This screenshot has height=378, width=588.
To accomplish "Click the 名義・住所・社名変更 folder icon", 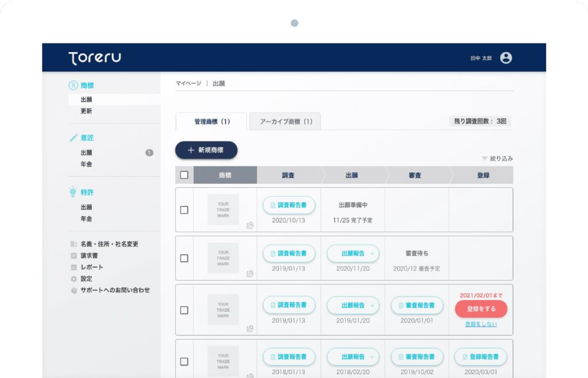I will point(74,244).
